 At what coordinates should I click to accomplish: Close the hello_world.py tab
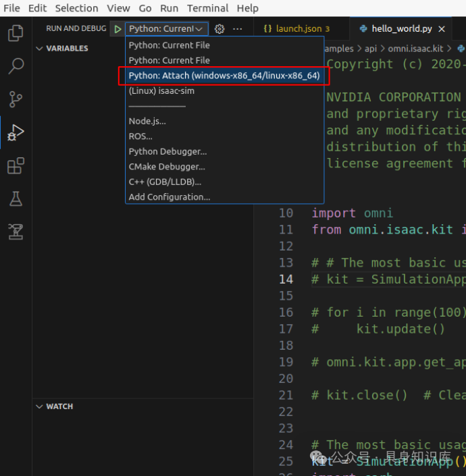pyautogui.click(x=442, y=29)
